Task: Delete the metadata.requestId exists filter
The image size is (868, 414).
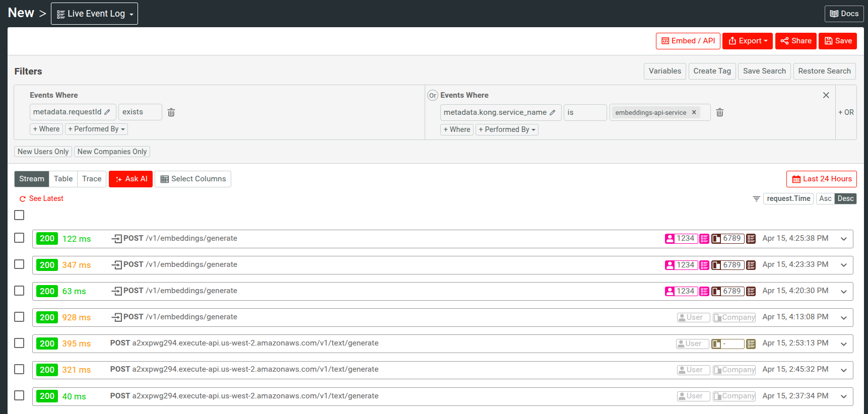Action: click(171, 112)
